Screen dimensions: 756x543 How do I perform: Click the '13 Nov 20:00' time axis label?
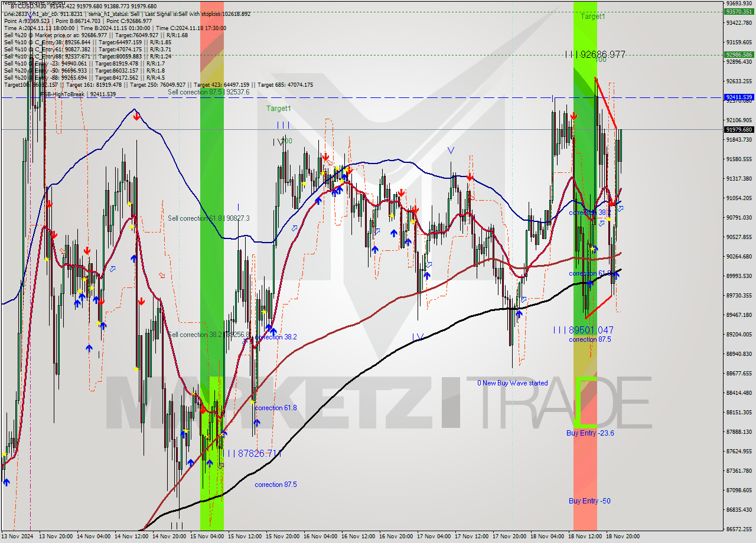point(56,537)
